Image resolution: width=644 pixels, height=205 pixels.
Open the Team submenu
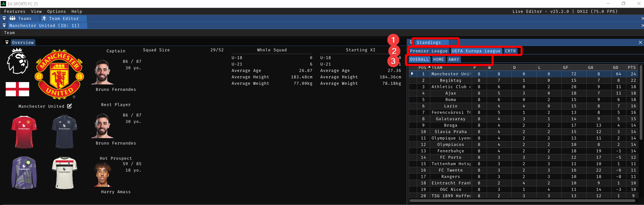[x=9, y=33]
